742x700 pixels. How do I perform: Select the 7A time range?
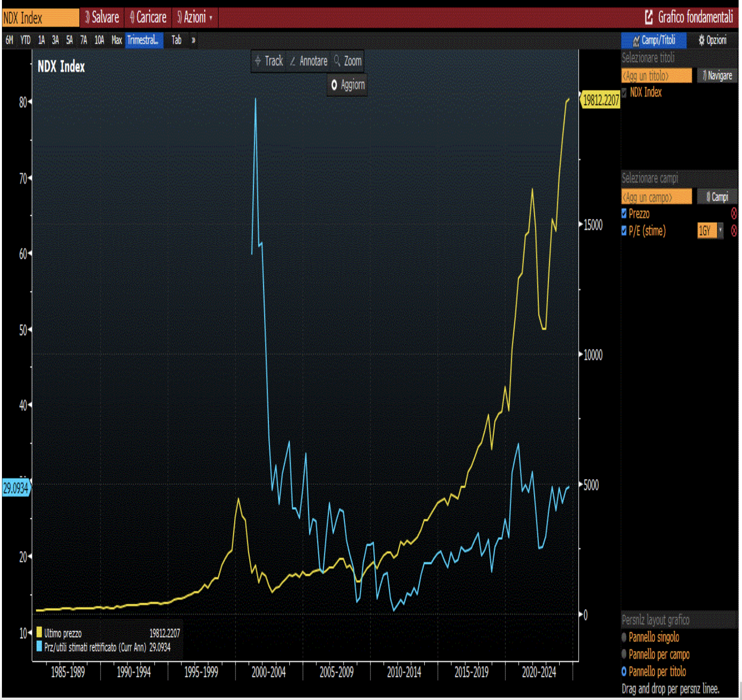click(x=83, y=40)
